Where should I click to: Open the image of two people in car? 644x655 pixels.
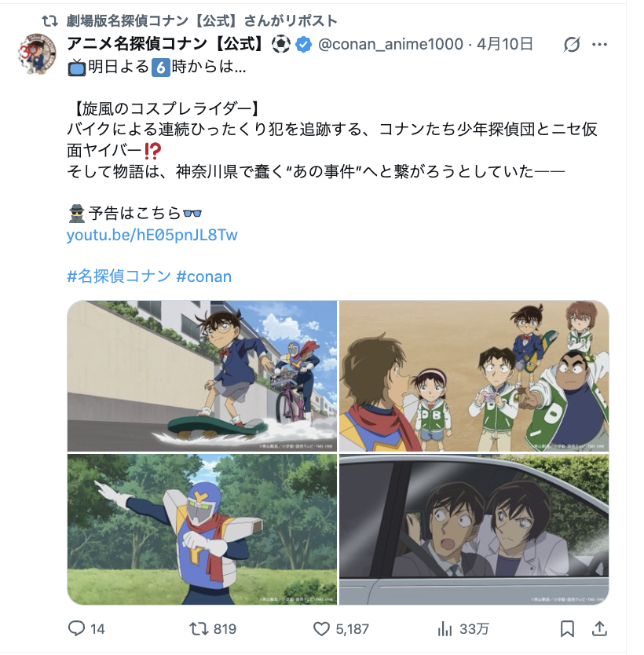click(x=474, y=529)
